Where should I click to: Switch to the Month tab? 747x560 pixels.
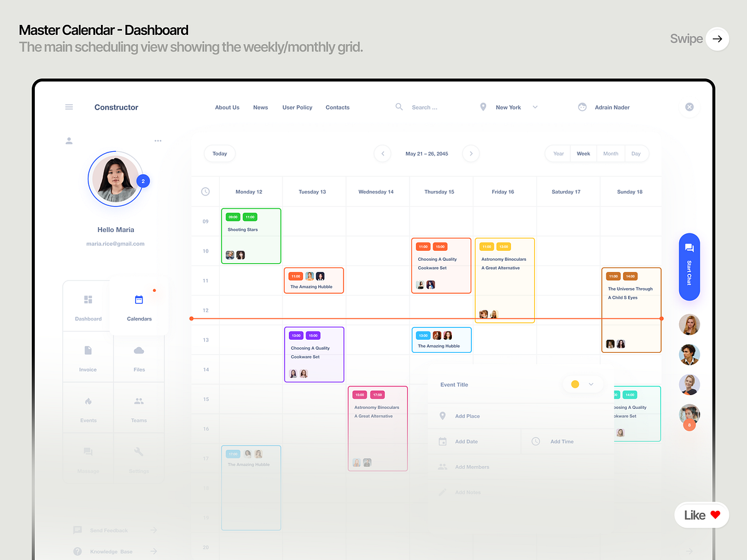pos(610,153)
